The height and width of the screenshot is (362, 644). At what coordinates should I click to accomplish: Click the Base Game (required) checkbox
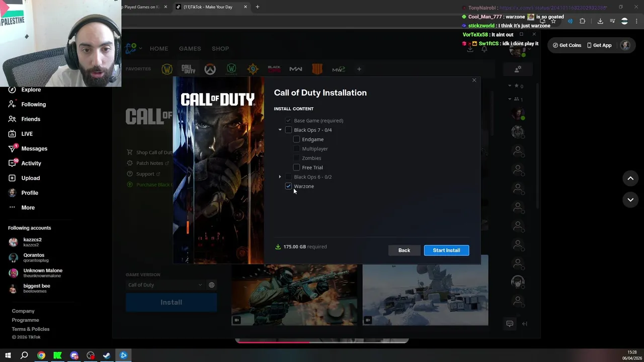pos(288,121)
